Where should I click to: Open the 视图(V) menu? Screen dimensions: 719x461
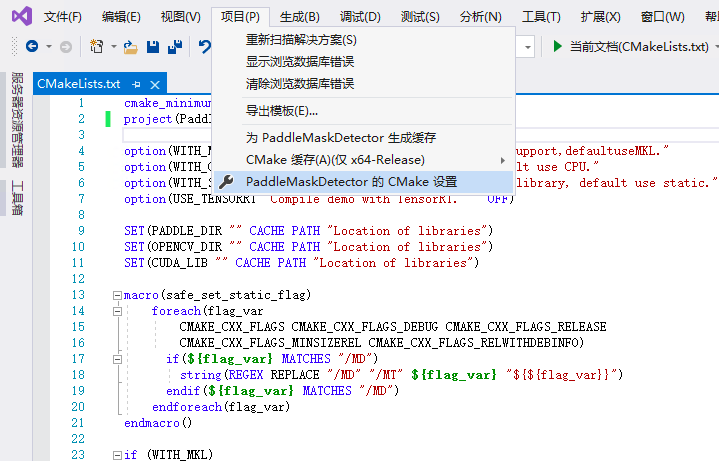180,17
